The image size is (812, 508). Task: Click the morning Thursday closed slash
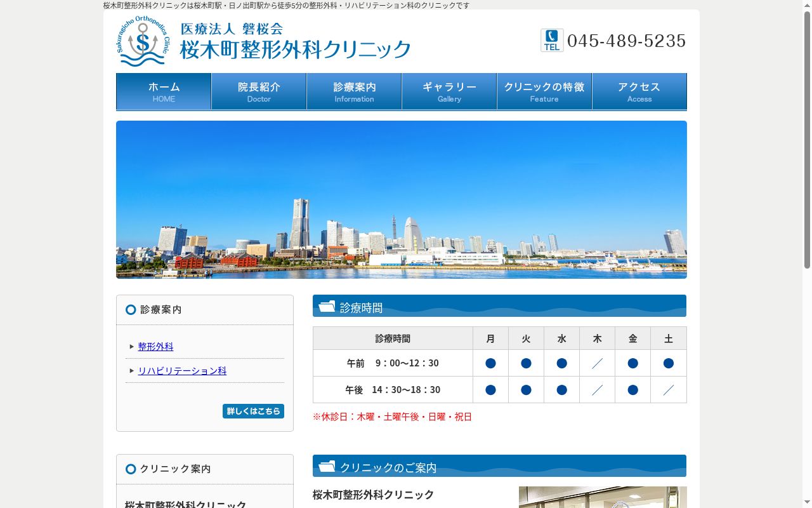tap(597, 363)
